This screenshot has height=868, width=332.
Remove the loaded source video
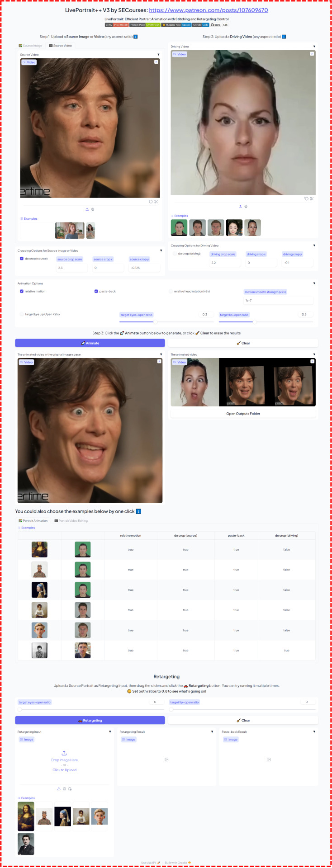156,62
